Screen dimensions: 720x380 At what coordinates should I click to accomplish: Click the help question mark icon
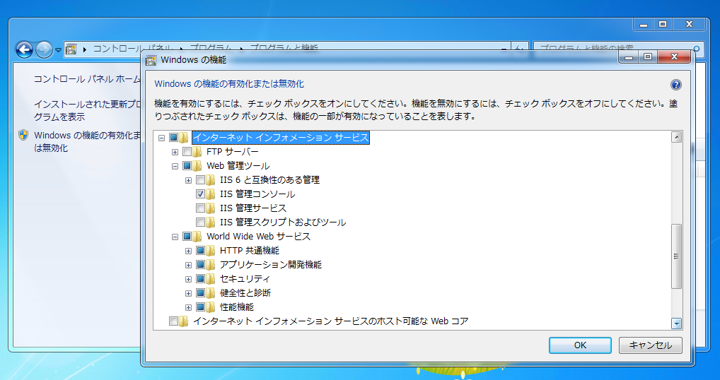[x=675, y=85]
